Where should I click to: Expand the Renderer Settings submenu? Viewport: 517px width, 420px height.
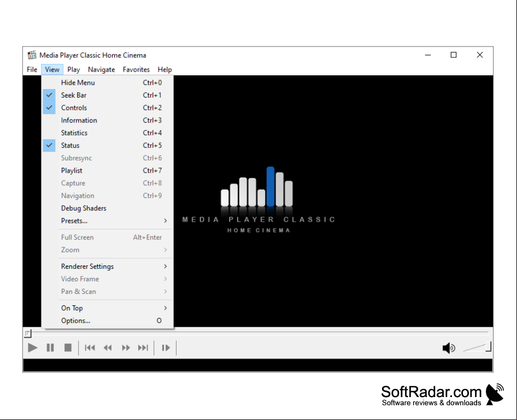pos(108,266)
